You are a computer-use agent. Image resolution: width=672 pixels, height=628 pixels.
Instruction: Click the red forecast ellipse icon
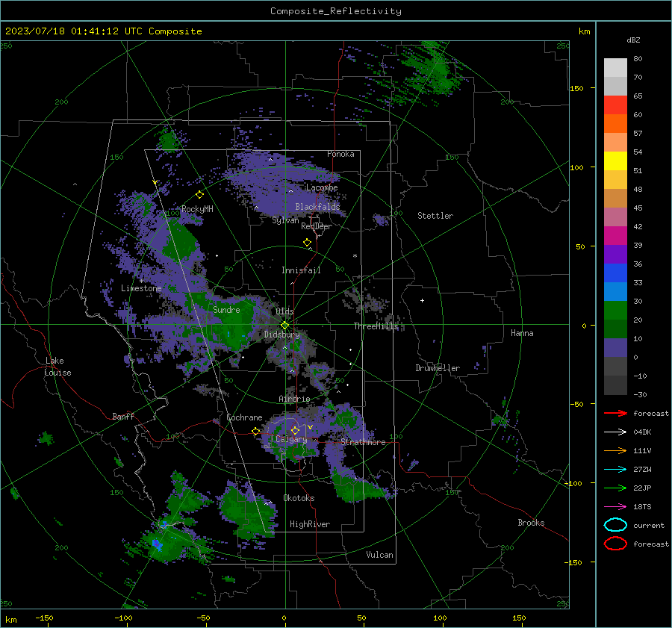point(615,544)
